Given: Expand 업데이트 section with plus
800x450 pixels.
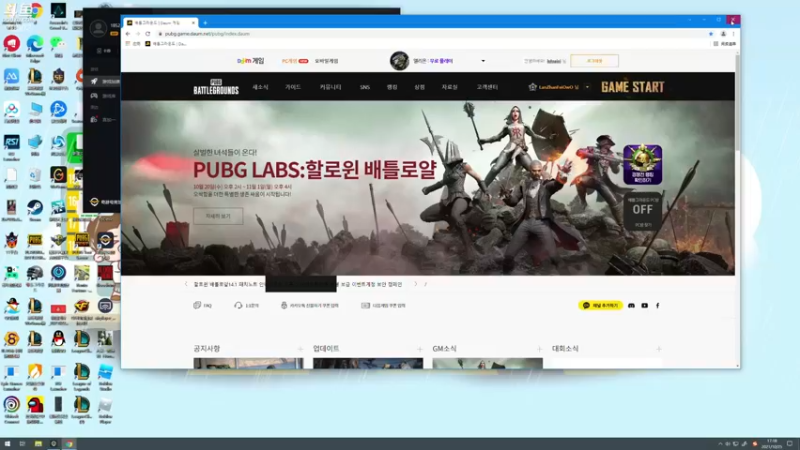Looking at the screenshot, I should (x=419, y=349).
